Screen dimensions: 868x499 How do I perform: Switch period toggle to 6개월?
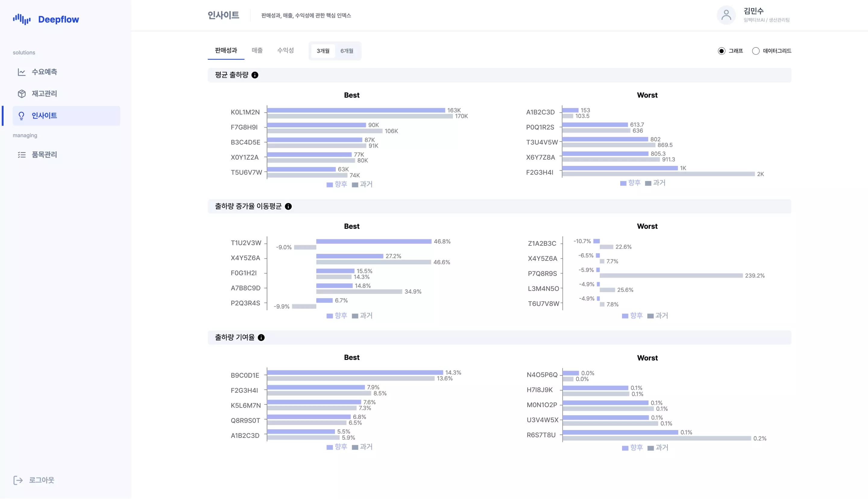pyautogui.click(x=347, y=51)
